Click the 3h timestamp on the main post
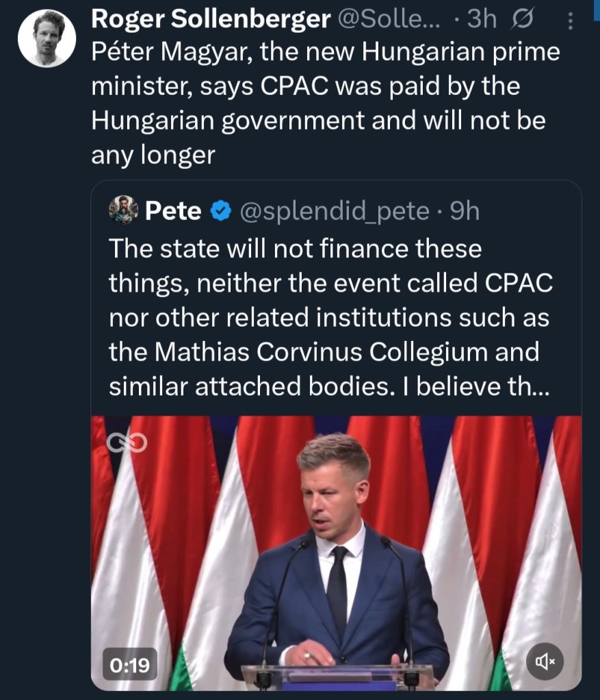The image size is (600, 700). tap(481, 20)
